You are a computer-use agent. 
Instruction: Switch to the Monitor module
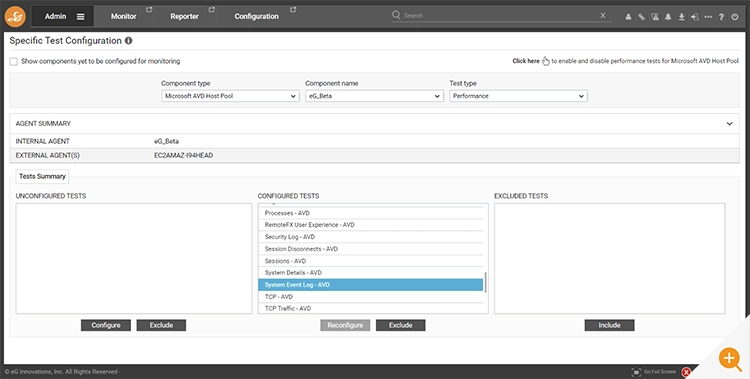(x=123, y=16)
